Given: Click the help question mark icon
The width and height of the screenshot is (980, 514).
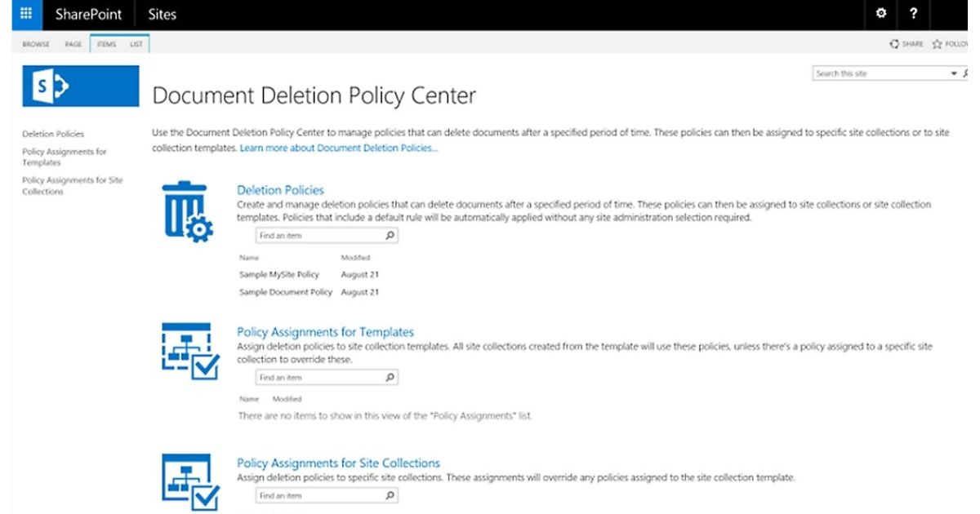Looking at the screenshot, I should click(x=914, y=14).
